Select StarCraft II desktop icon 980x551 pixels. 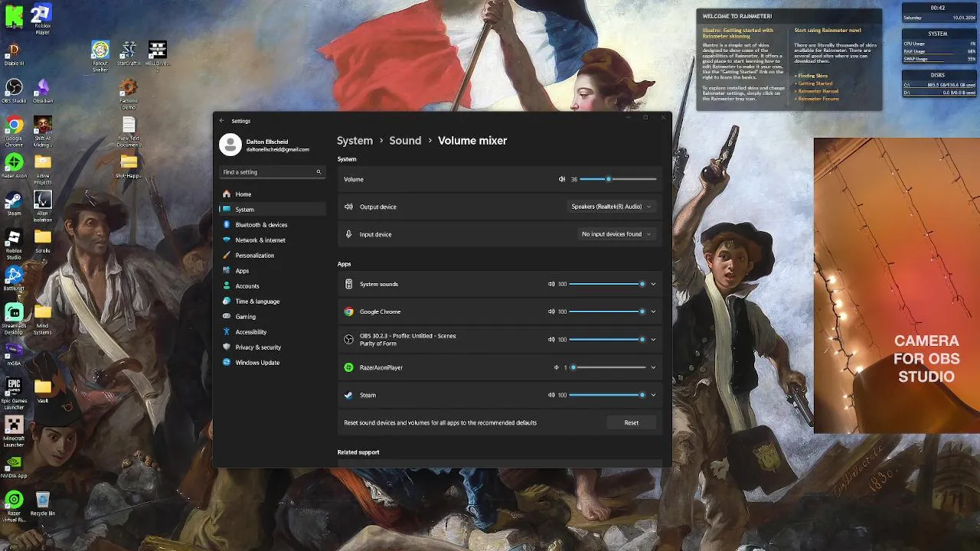click(x=129, y=54)
